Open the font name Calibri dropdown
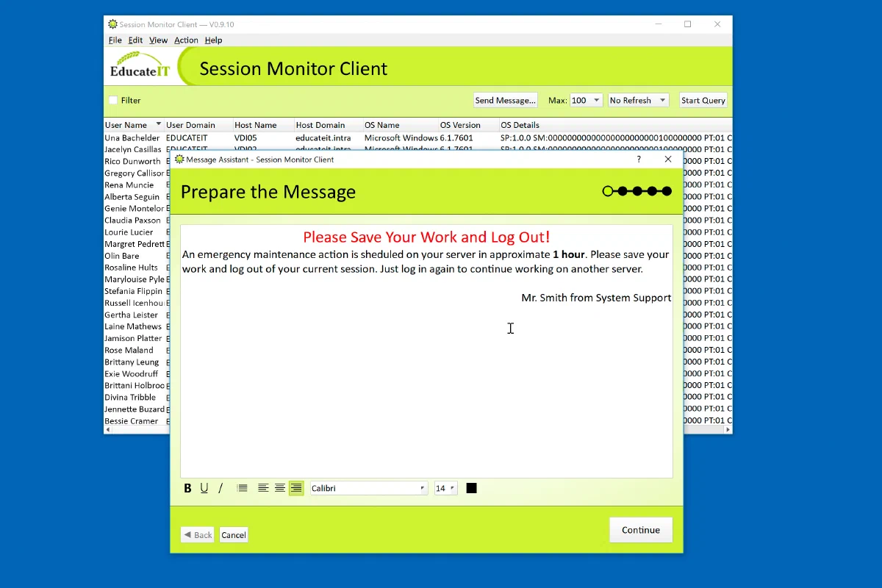The width and height of the screenshot is (882, 588). click(369, 488)
